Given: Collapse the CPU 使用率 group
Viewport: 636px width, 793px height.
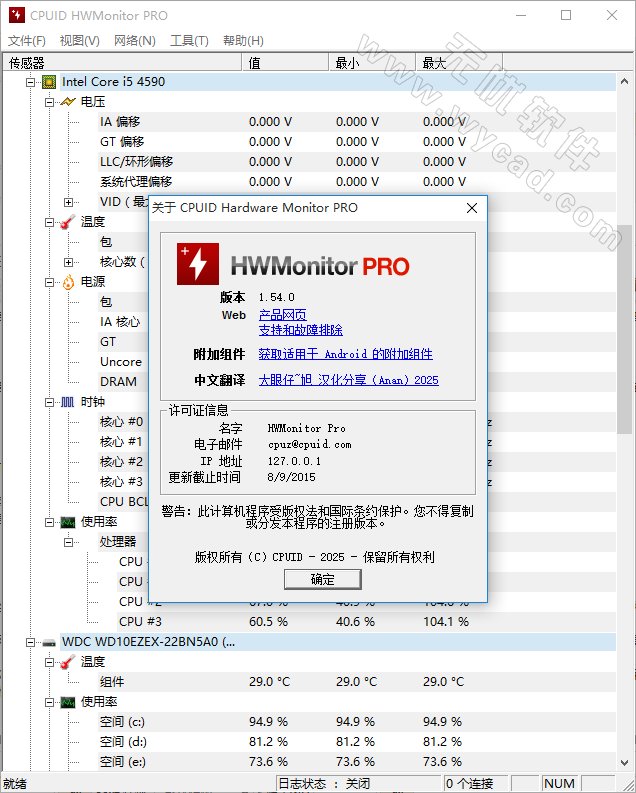Looking at the screenshot, I should (x=49, y=522).
